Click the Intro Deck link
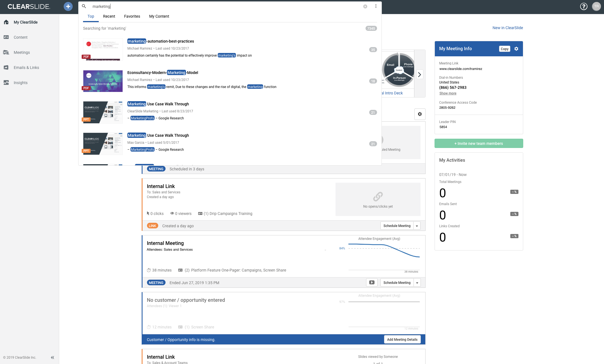Screen dimensions: 604x364 (x=392, y=93)
